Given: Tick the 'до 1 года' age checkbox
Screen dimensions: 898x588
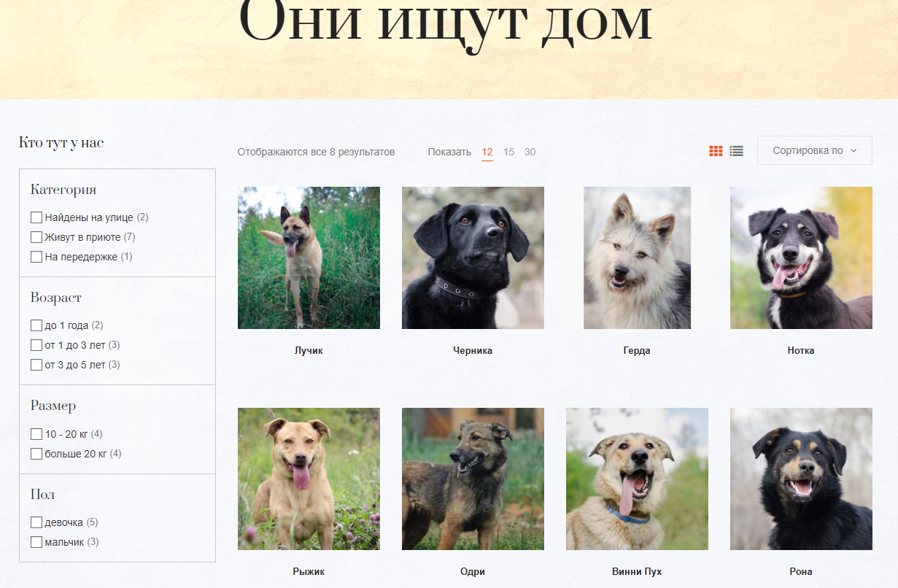Looking at the screenshot, I should tap(36, 325).
